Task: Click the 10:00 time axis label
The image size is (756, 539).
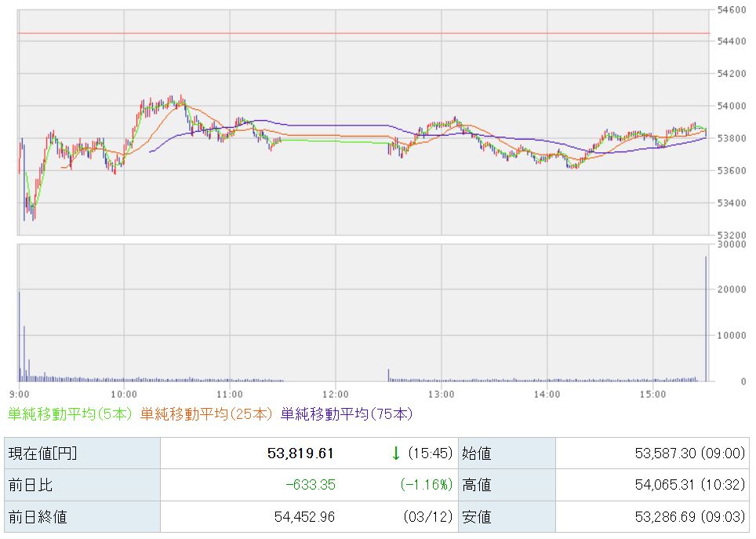Action: tap(124, 392)
